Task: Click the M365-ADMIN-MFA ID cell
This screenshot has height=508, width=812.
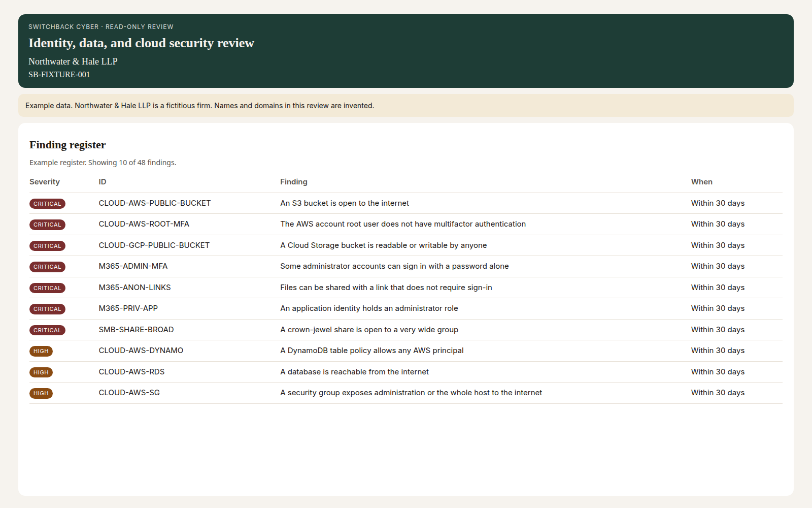Action: 133,266
